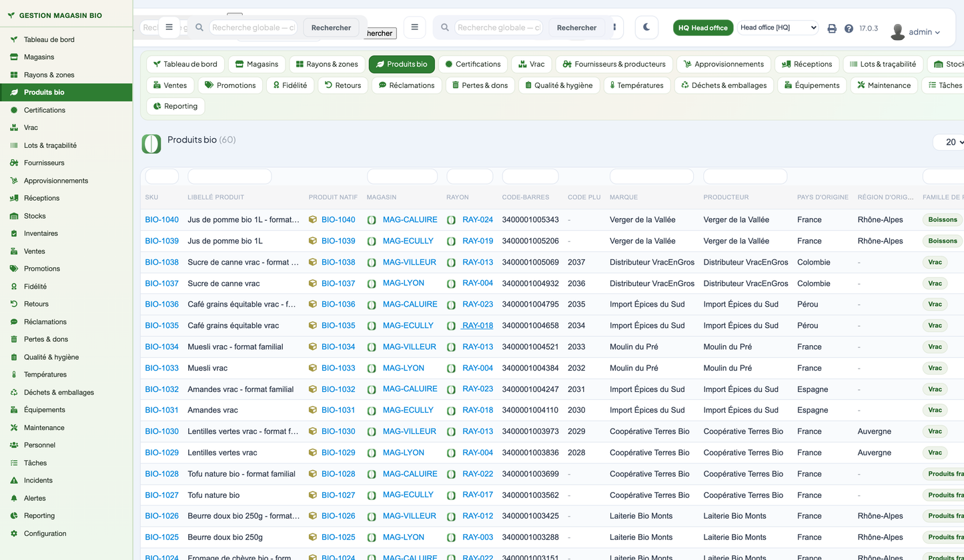Screen dimensions: 964x560
Task: Open the Fournisseurs & producteurs tab
Action: click(614, 64)
